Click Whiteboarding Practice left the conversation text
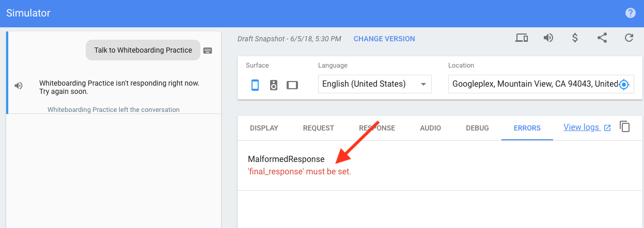The height and width of the screenshot is (228, 644). 114,109
